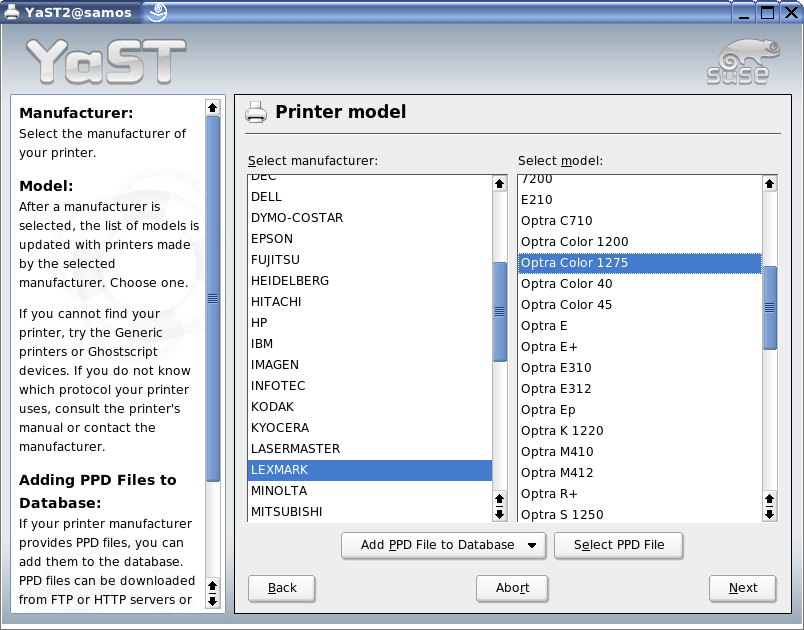Viewport: 804px width, 630px height.
Task: Click manufacturer list scroll-down arrow
Action: (x=499, y=514)
